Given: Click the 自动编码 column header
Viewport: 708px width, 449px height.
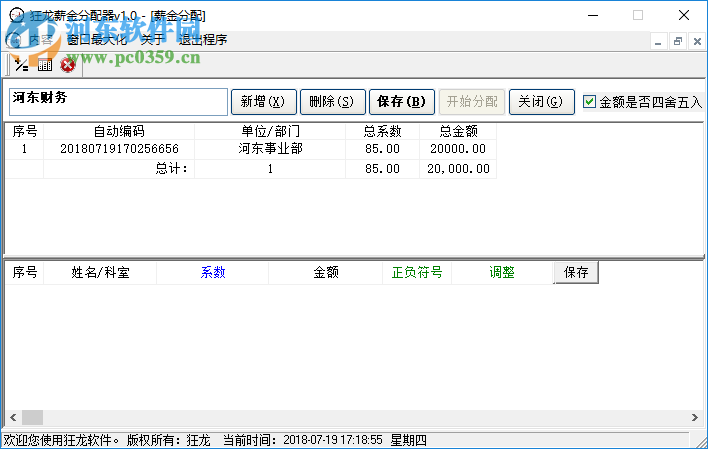Looking at the screenshot, I should coord(119,131).
